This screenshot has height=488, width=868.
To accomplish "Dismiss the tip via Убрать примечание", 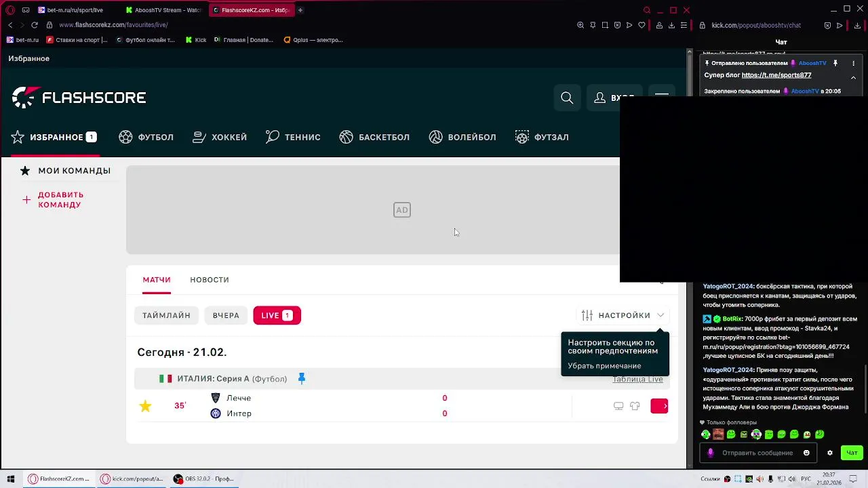I will pos(604,366).
